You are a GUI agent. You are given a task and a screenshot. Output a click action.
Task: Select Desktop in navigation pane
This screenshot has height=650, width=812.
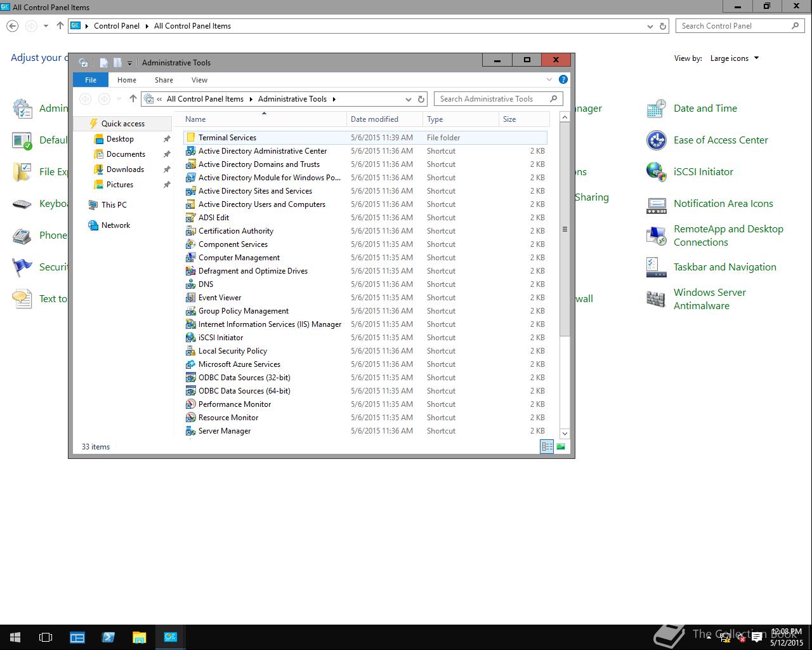coord(120,139)
